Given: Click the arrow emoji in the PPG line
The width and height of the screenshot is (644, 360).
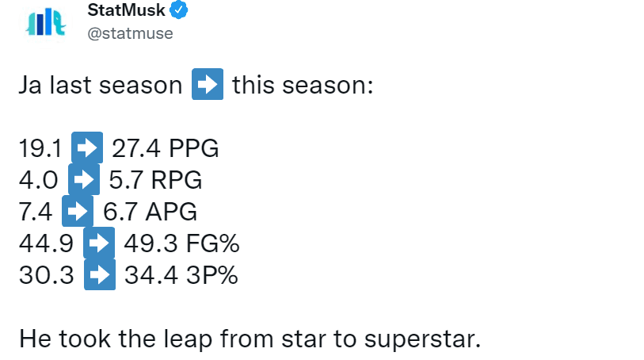Looking at the screenshot, I should point(86,148).
